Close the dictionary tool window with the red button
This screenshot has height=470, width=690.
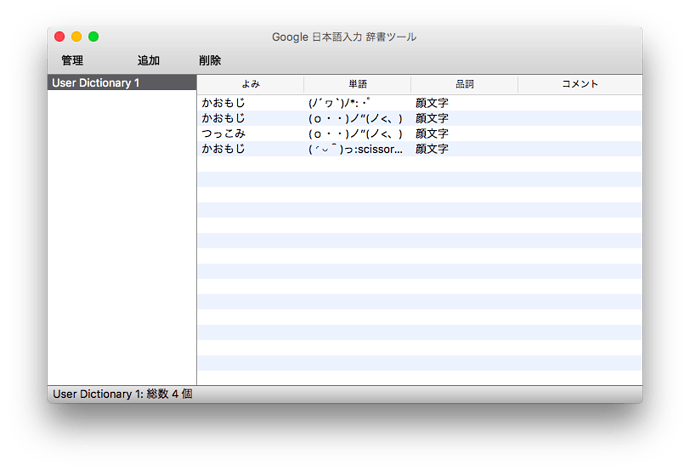(x=60, y=37)
